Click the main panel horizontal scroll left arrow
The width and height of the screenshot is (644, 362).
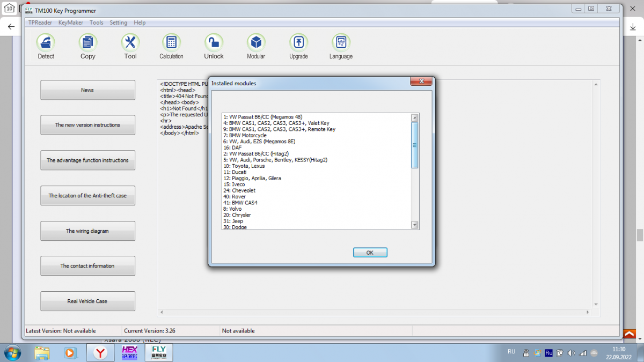click(x=162, y=312)
